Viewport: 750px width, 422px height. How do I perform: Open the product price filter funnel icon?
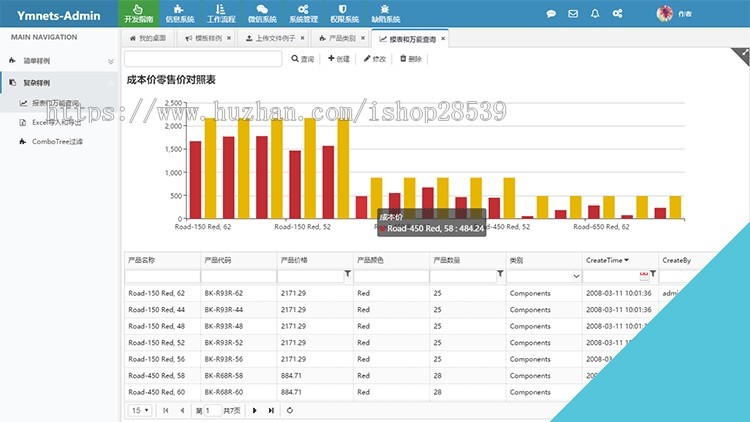(x=348, y=274)
